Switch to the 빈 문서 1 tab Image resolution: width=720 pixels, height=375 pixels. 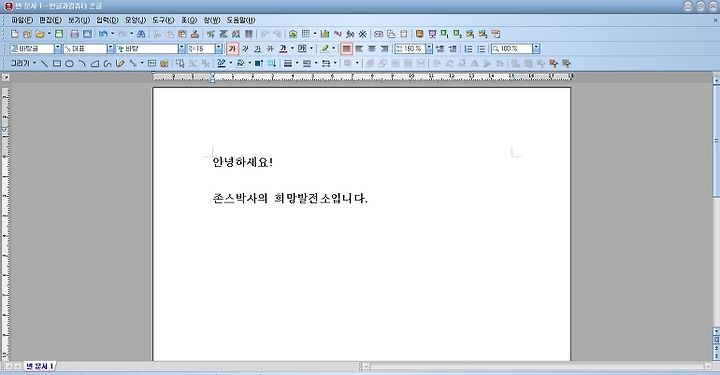click(x=39, y=366)
